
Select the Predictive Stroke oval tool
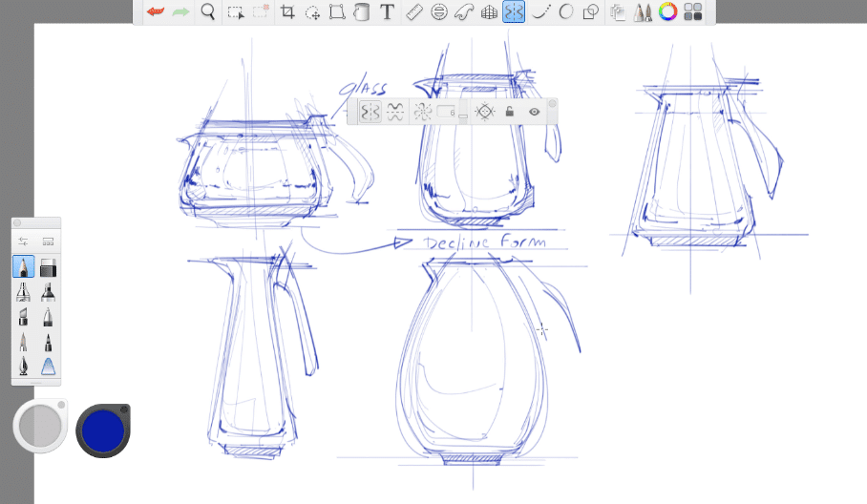pos(565,11)
